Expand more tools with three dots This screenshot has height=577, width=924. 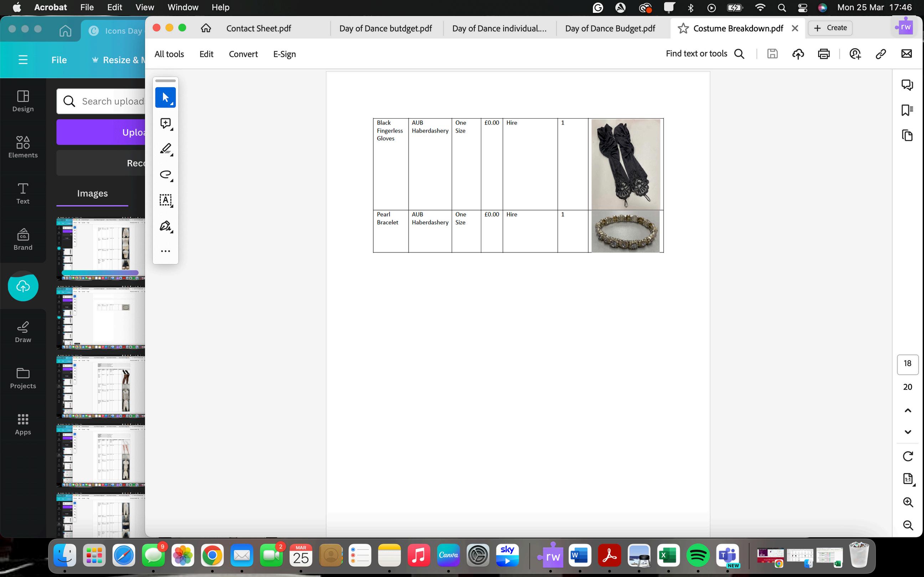point(165,251)
